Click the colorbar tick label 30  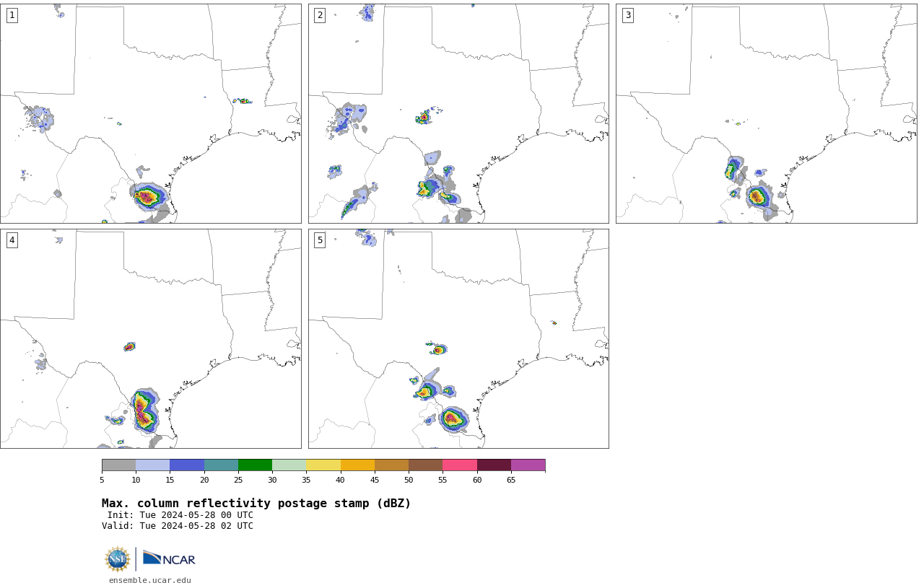click(272, 480)
